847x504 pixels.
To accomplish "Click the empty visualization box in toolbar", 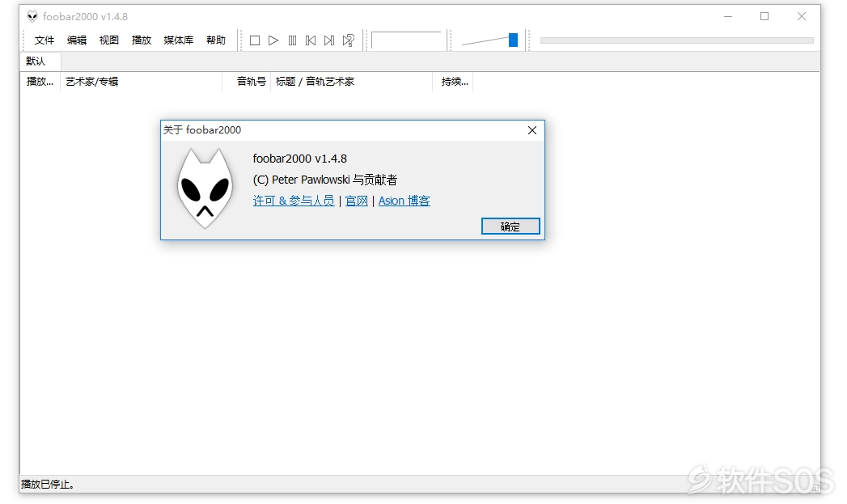I will point(406,40).
